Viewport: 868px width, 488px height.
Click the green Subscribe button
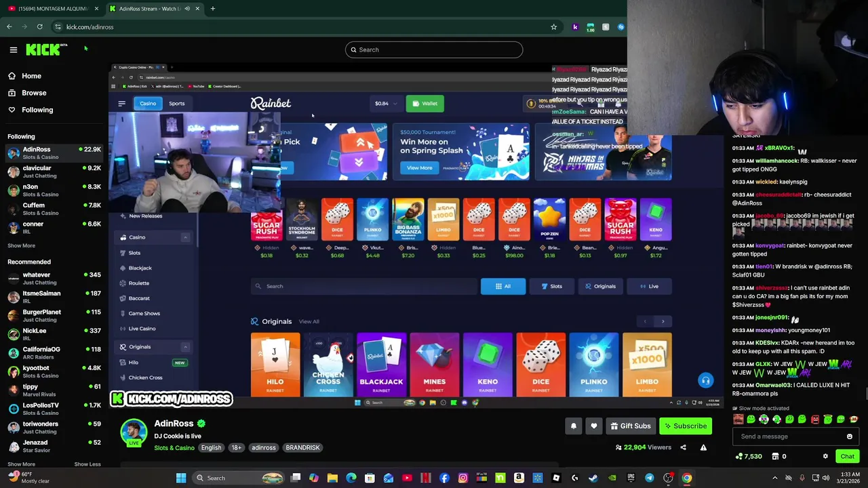click(x=686, y=426)
